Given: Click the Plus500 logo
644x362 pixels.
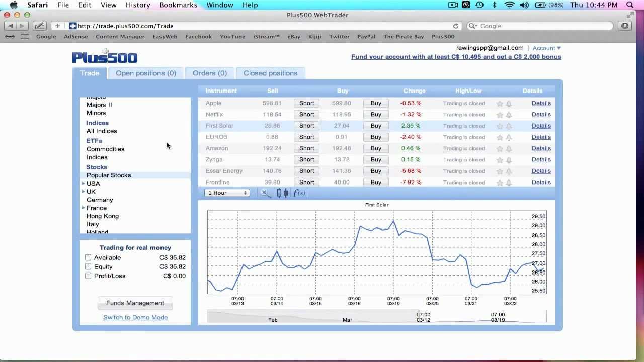Looking at the screenshot, I should 105,57.
